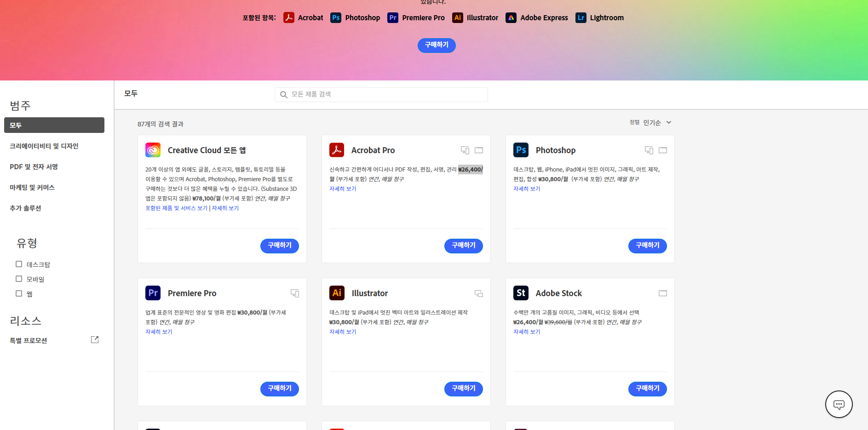
Task: Click 구매하기 on Premiere Pro card
Action: [280, 389]
